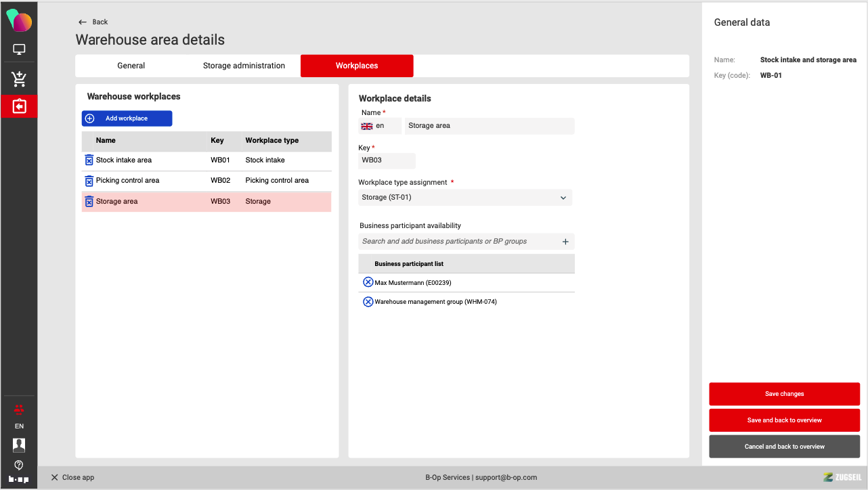Open the monitor icon in sidebar
Screen dimensions: 868x490
tap(19, 50)
